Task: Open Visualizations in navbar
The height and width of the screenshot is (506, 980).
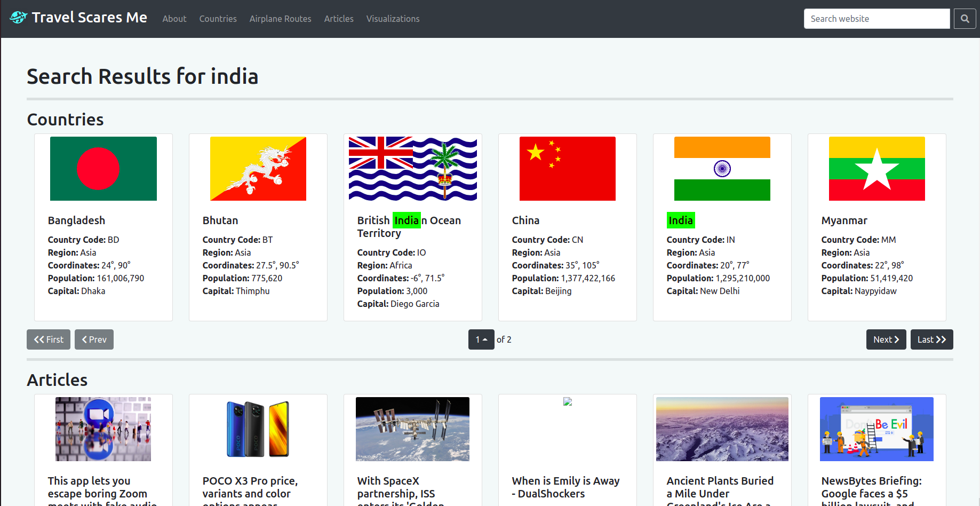Action: click(393, 19)
